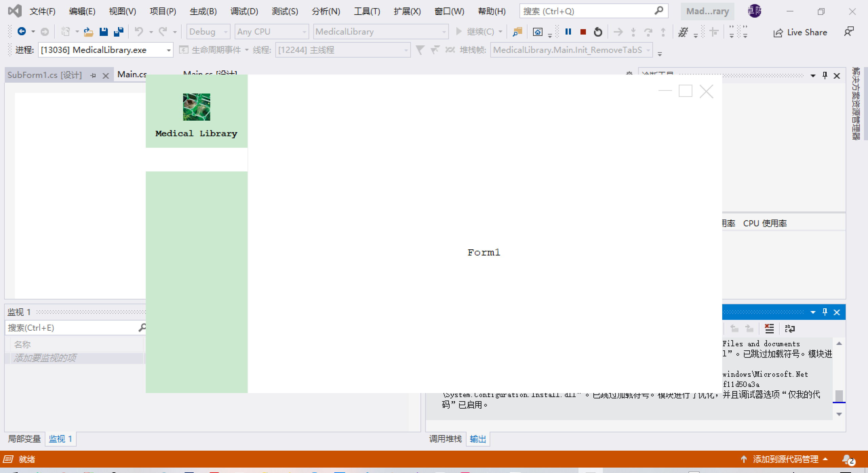Open the output panel window options arrow
The width and height of the screenshot is (868, 473).
pyautogui.click(x=813, y=312)
